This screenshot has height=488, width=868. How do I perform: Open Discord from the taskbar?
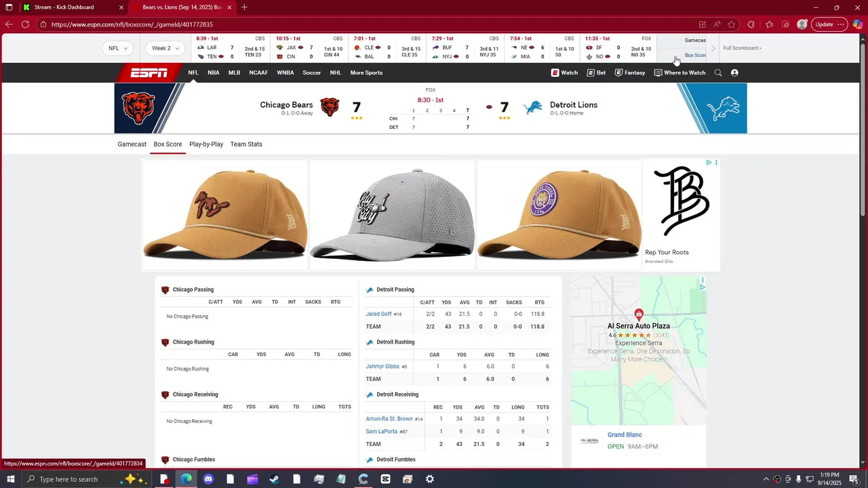point(208,479)
